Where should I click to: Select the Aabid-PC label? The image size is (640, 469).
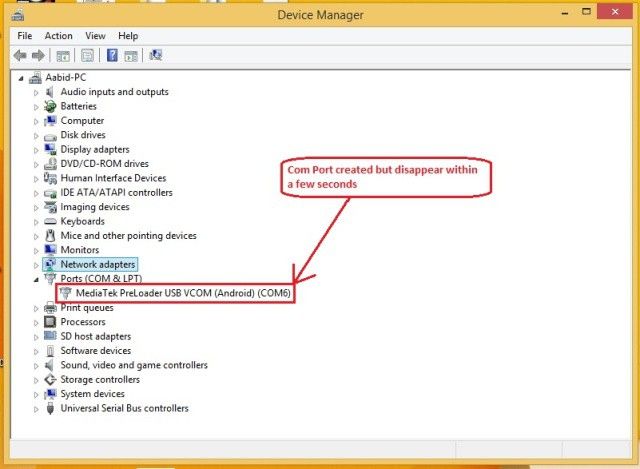pyautogui.click(x=65, y=78)
